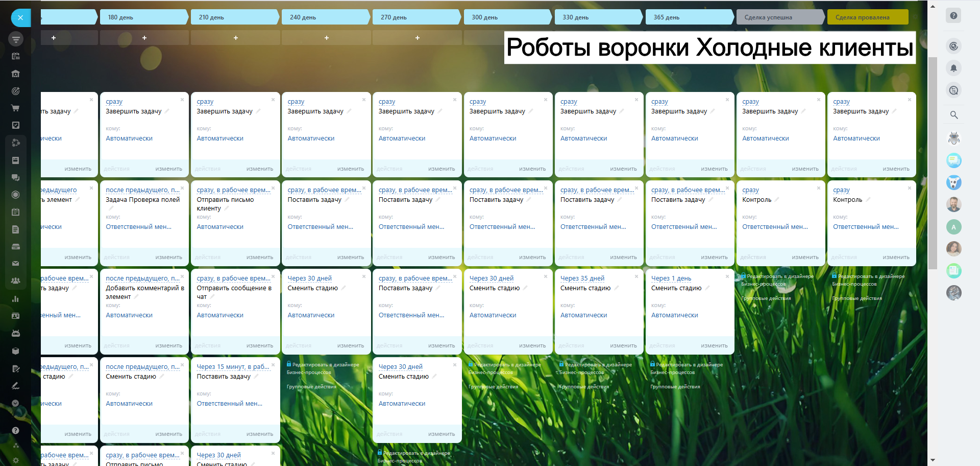Open the letter A avatar chat
Viewport: 980px width, 466px height.
(953, 227)
